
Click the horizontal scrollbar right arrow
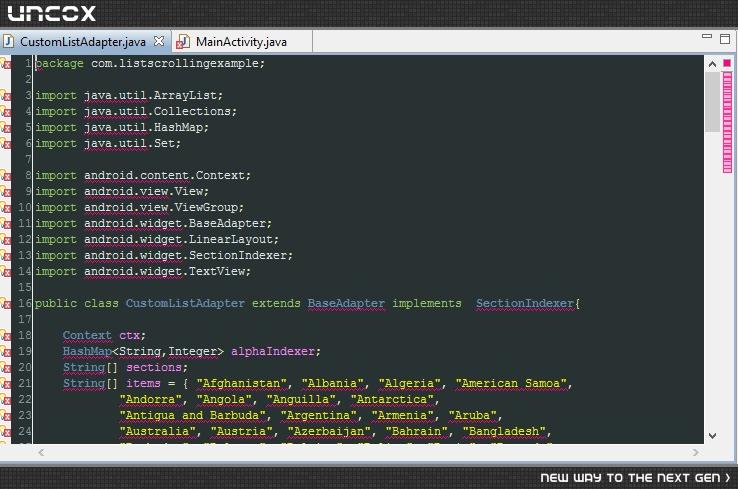coord(696,453)
